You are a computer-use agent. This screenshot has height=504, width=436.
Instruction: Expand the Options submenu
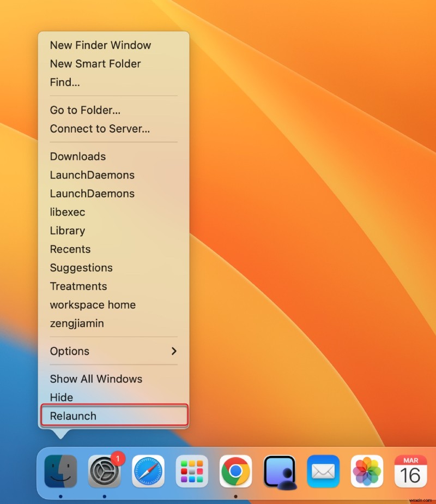pyautogui.click(x=114, y=351)
